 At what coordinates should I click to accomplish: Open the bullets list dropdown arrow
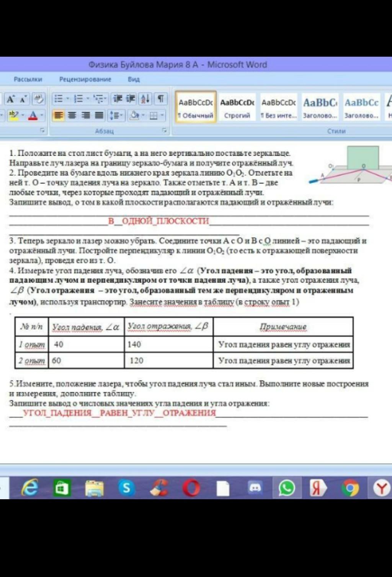67,99
